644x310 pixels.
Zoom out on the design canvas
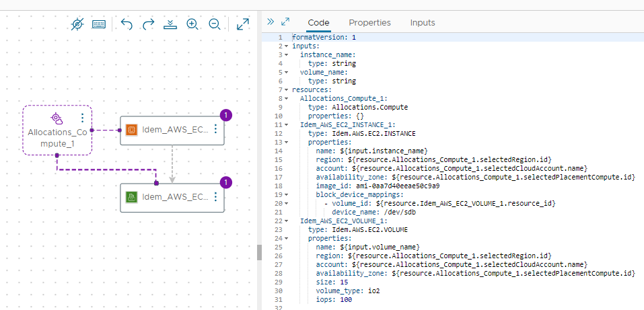pos(215,24)
